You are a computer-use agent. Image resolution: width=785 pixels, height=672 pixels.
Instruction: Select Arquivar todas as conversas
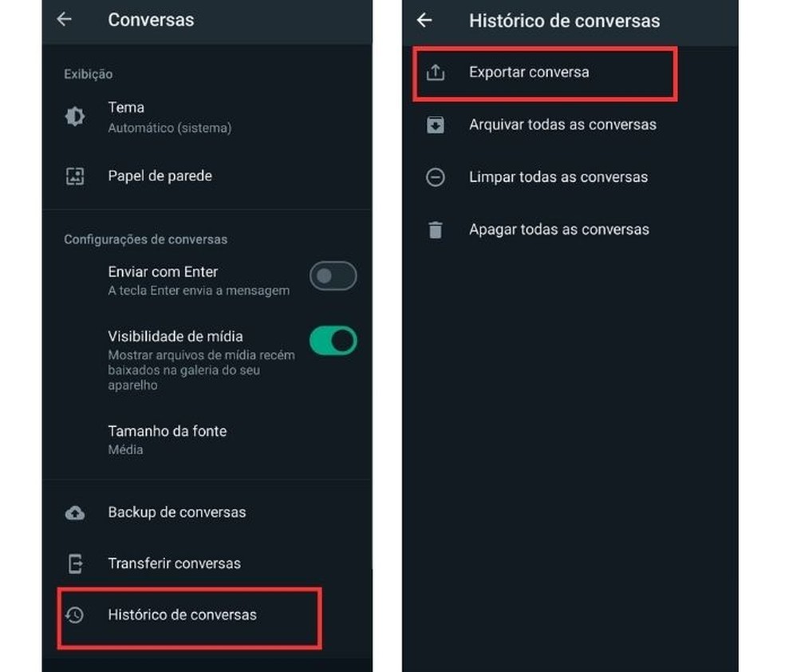(x=570, y=125)
